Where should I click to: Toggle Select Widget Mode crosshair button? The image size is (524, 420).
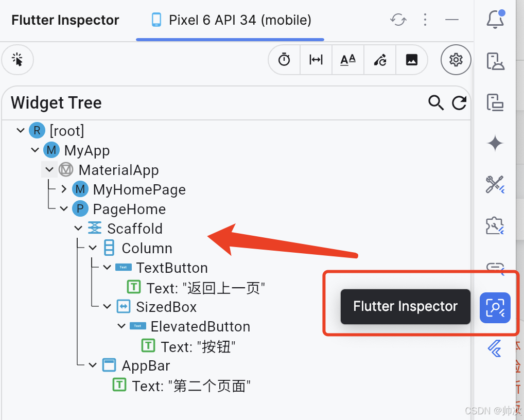click(x=18, y=60)
